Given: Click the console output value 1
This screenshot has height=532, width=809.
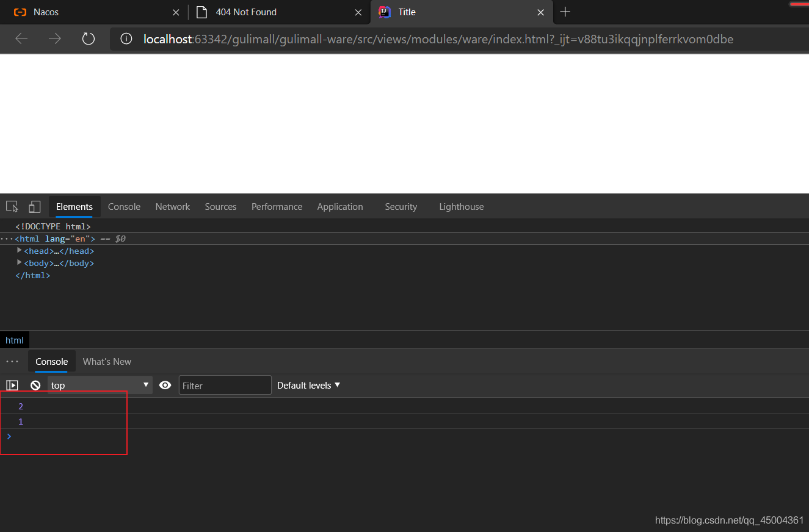Looking at the screenshot, I should tap(21, 422).
